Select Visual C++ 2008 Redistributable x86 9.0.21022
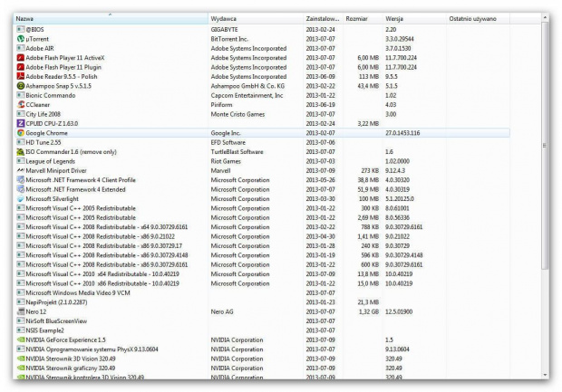The image size is (562, 392). click(x=261, y=236)
